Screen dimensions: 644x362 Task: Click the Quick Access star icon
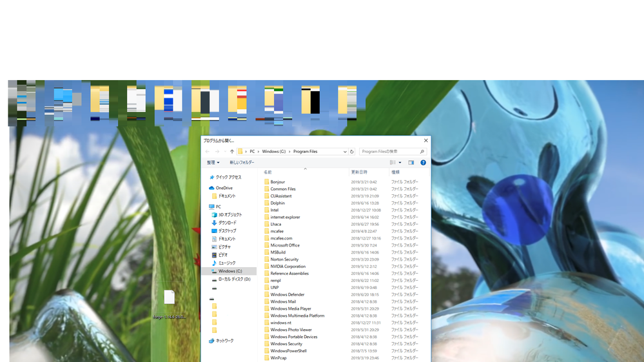point(211,177)
